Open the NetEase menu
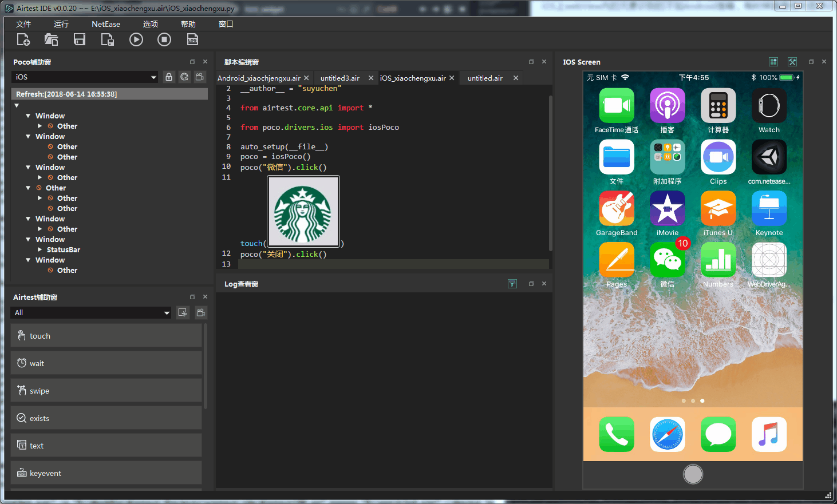 [x=106, y=24]
